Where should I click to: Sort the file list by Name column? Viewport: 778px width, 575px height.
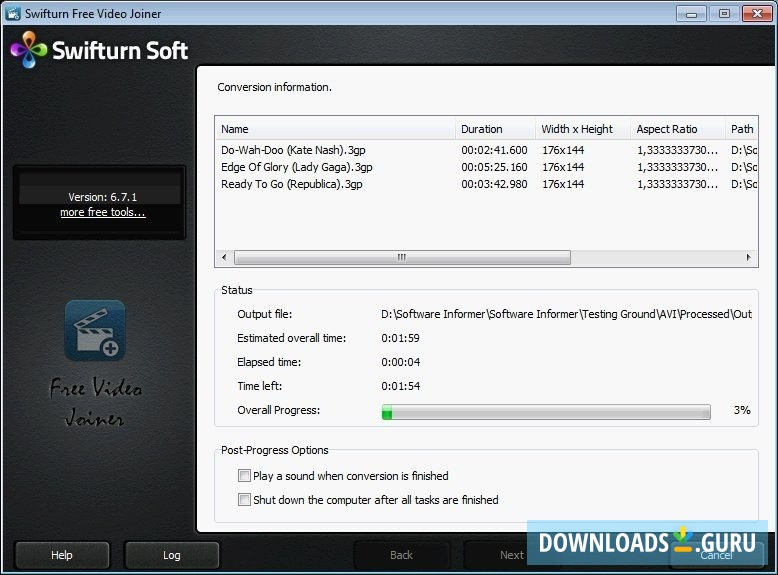click(335, 129)
